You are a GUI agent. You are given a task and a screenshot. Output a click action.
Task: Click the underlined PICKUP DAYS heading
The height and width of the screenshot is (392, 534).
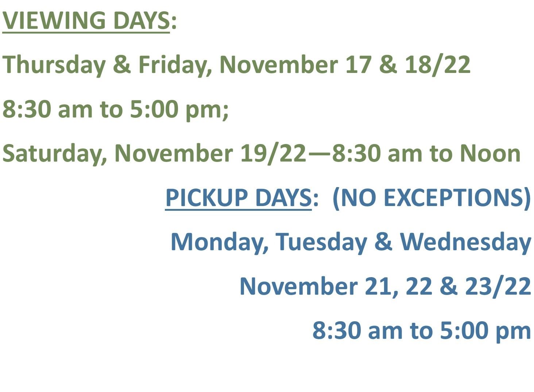(x=238, y=198)
